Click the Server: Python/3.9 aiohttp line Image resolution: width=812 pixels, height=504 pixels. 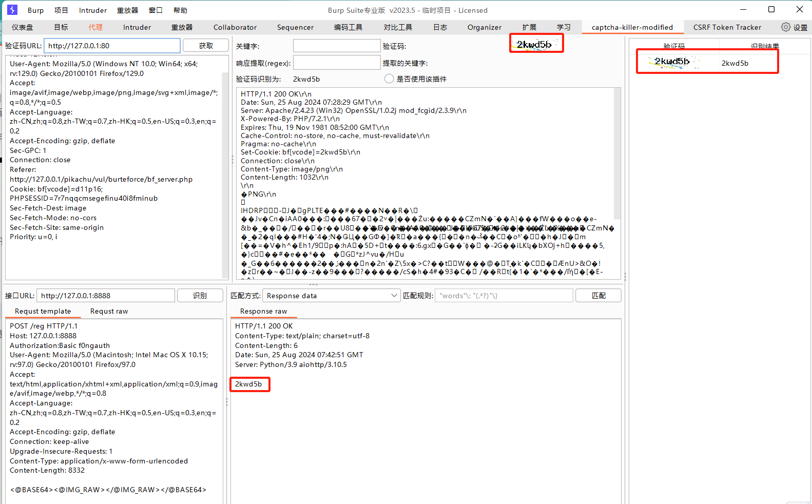click(x=291, y=364)
